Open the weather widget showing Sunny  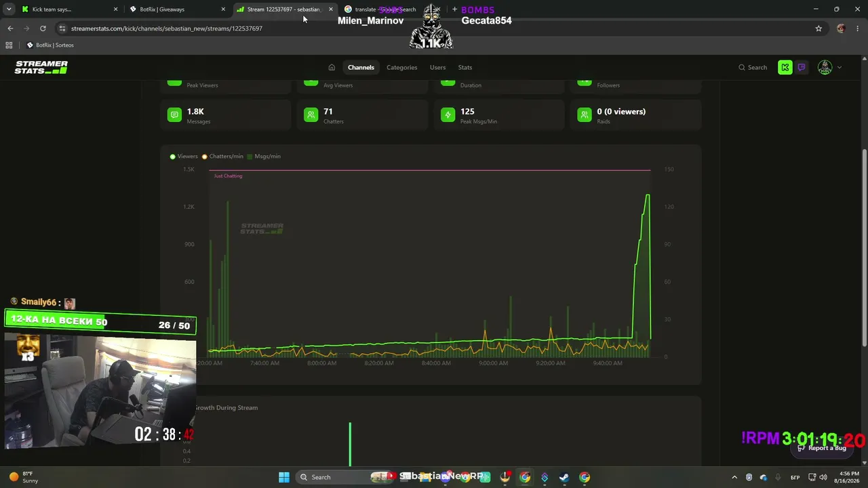(x=24, y=477)
